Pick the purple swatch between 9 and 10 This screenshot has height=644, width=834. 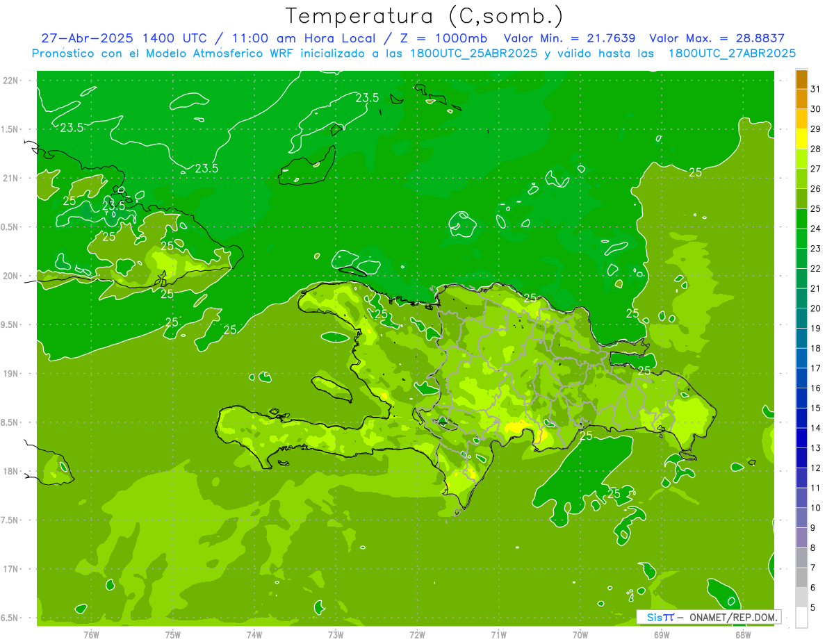pyautogui.click(x=801, y=518)
